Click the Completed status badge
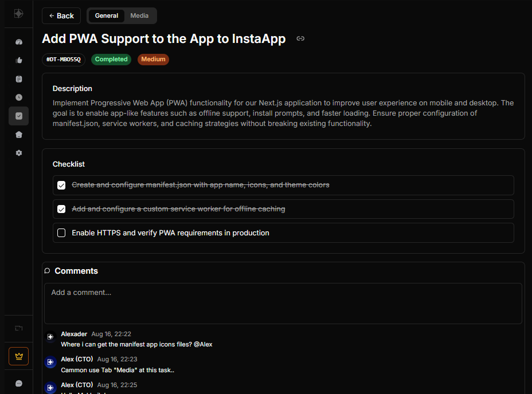 (x=111, y=60)
